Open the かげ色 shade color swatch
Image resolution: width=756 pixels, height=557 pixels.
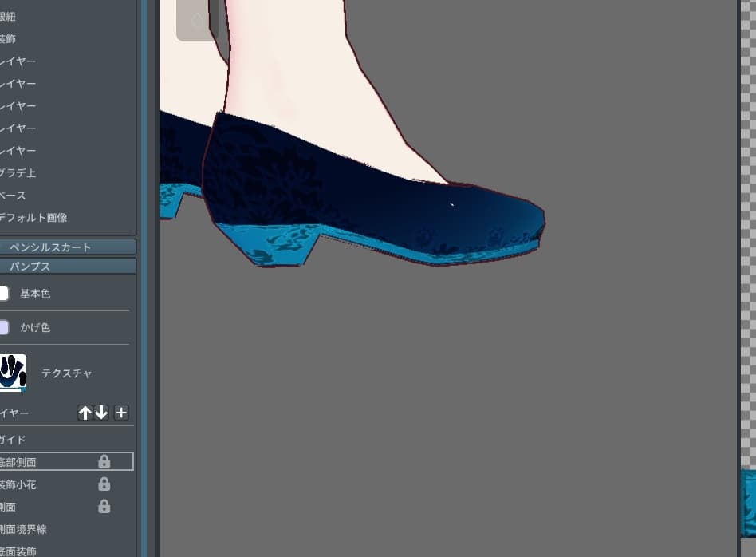point(4,327)
